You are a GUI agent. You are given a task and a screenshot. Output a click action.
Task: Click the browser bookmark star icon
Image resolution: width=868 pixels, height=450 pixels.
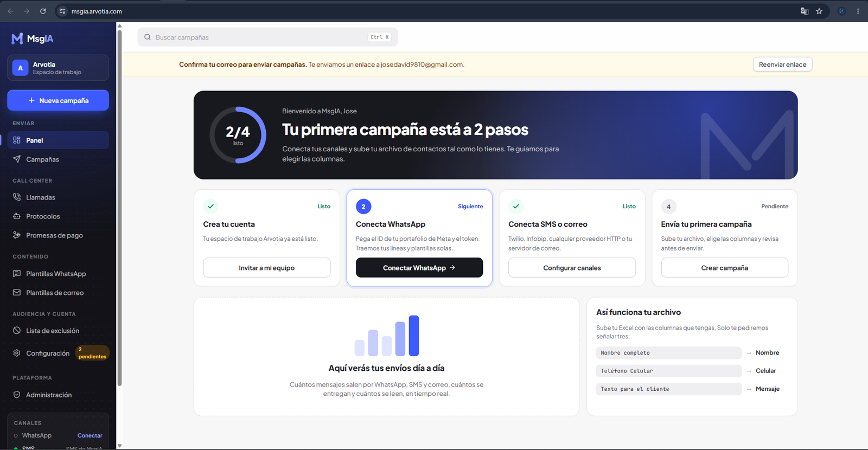(x=819, y=11)
